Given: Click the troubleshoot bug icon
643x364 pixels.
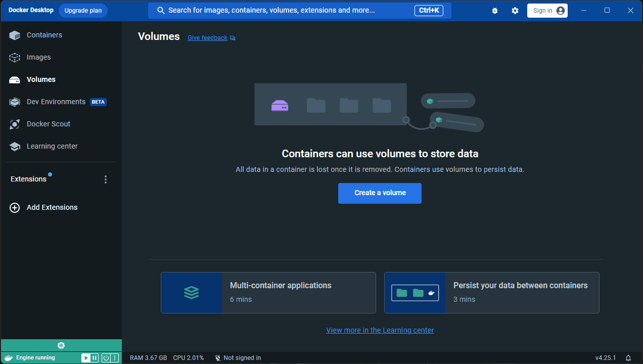Looking at the screenshot, I should tap(495, 11).
